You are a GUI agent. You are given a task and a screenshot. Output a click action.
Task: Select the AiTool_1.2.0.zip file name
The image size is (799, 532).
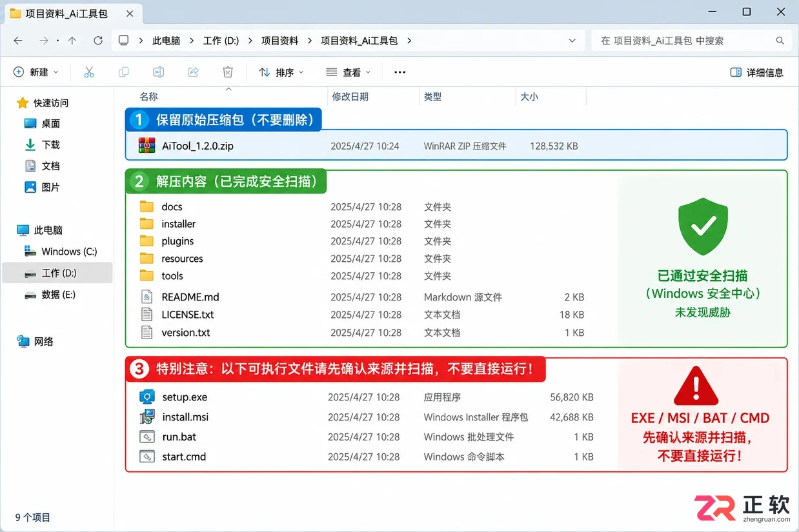pos(197,146)
